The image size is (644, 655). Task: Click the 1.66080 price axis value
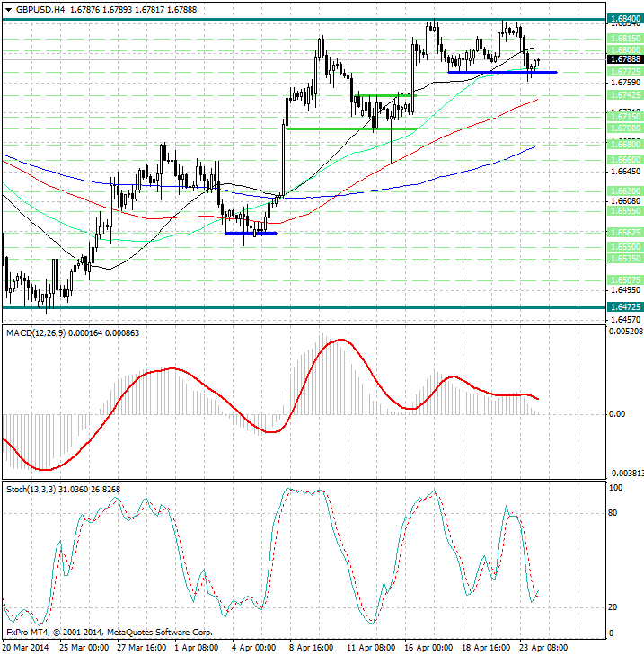pos(625,201)
